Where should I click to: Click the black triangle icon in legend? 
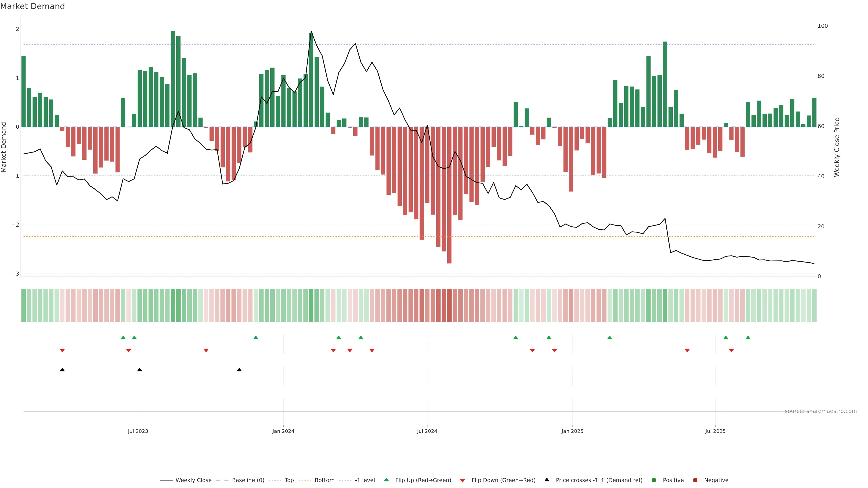click(x=547, y=480)
